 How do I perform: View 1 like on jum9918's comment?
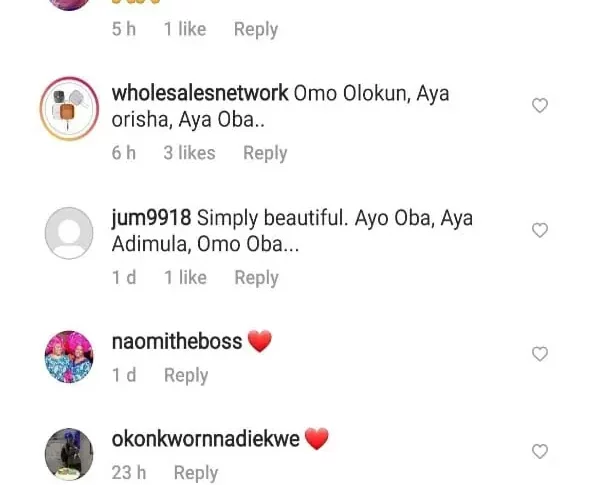pos(185,277)
